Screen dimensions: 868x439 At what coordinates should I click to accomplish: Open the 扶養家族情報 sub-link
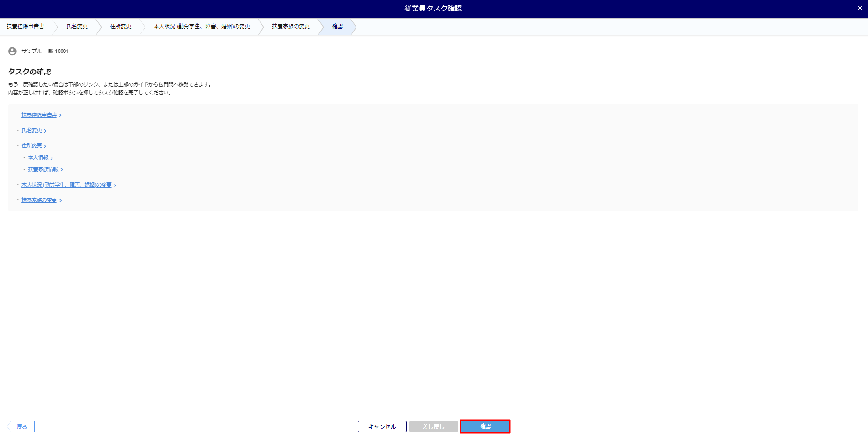pos(43,169)
